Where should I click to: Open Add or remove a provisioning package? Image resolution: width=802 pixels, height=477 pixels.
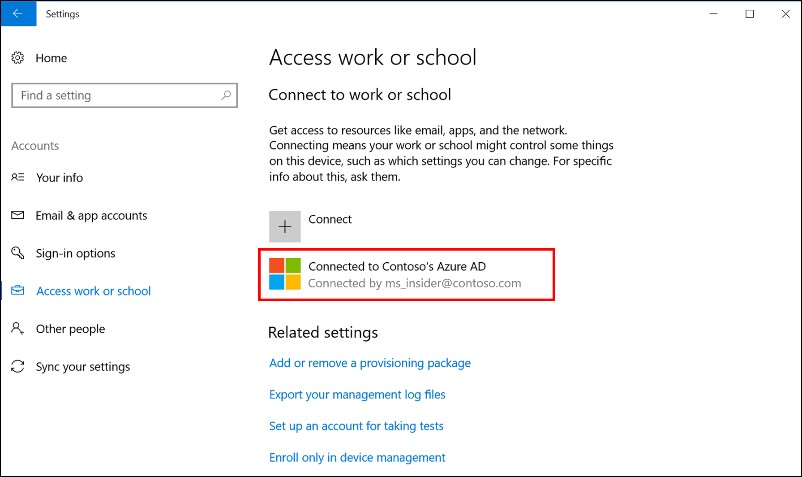point(370,363)
